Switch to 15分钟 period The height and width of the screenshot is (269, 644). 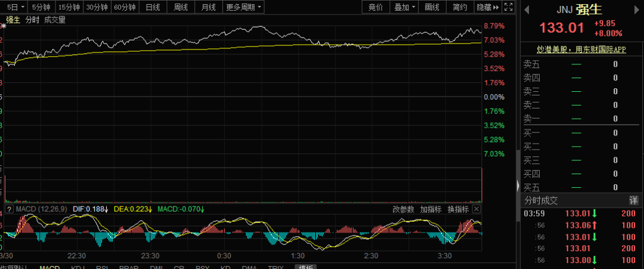69,7
